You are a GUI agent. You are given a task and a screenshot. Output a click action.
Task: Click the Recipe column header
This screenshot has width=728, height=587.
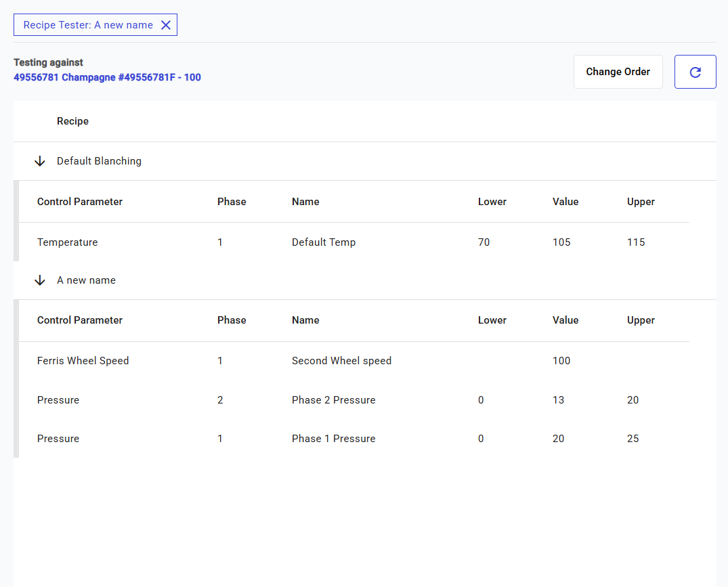point(72,121)
